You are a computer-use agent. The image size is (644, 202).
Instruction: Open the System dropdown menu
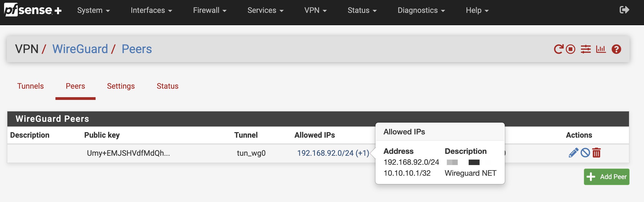(93, 10)
